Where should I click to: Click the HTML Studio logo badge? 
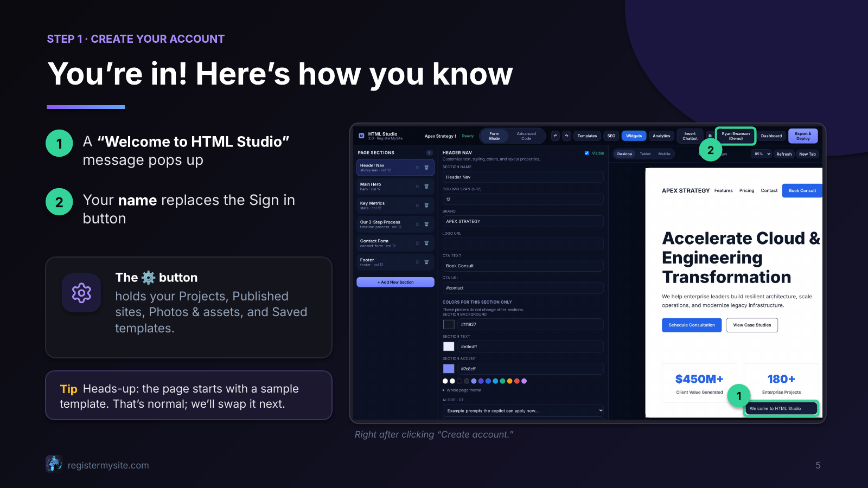(x=361, y=136)
